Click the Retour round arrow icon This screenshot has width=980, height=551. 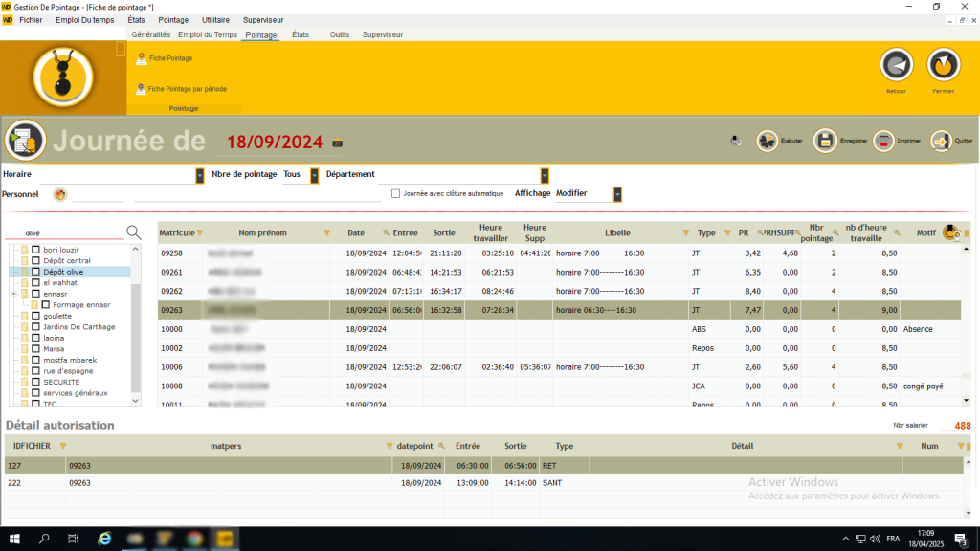897,65
